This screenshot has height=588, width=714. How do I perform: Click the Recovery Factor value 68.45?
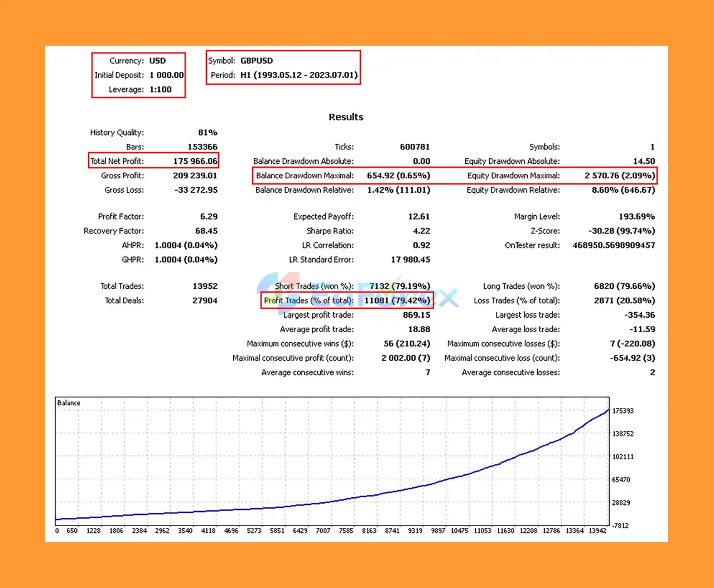pyautogui.click(x=206, y=231)
